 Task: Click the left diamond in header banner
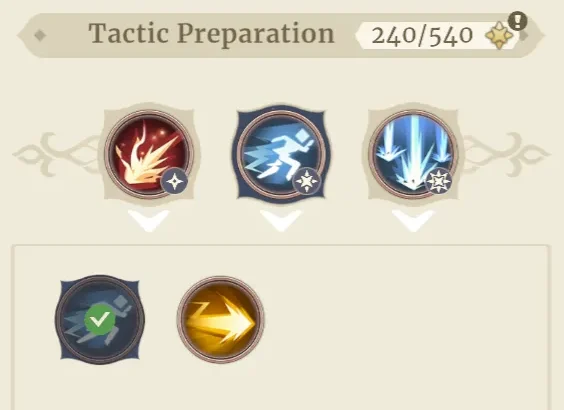pyautogui.click(x=40, y=35)
